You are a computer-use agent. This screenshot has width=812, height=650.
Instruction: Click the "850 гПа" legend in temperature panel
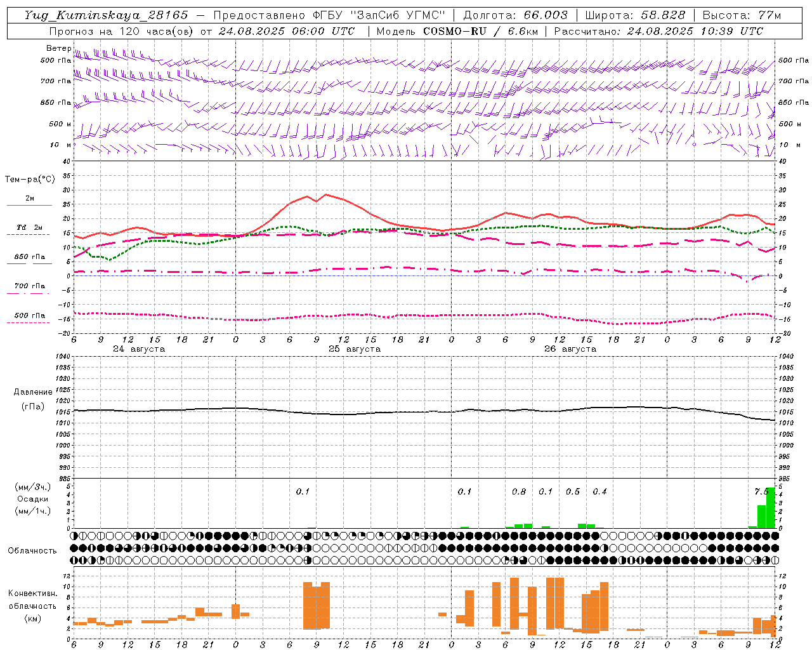pos(30,256)
